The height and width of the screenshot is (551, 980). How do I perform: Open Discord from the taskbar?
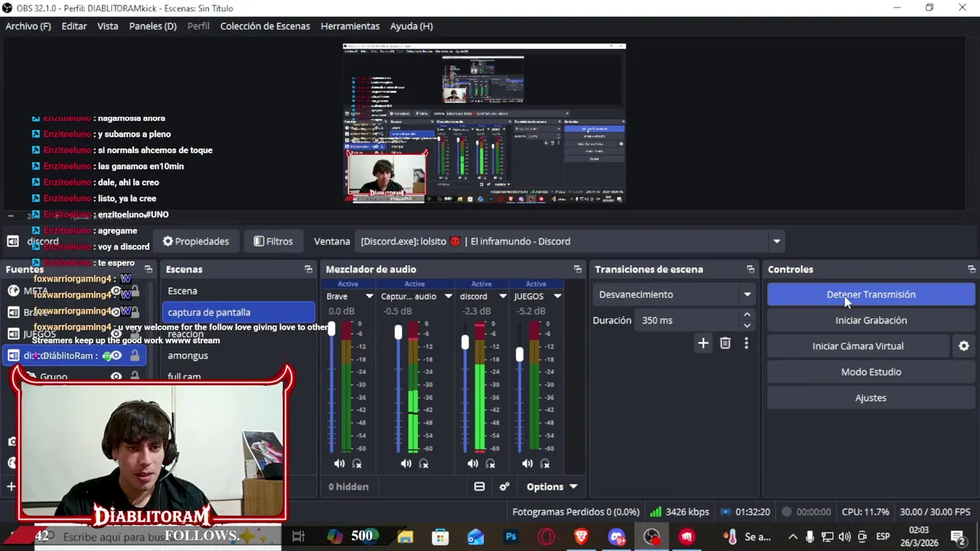pos(616,536)
